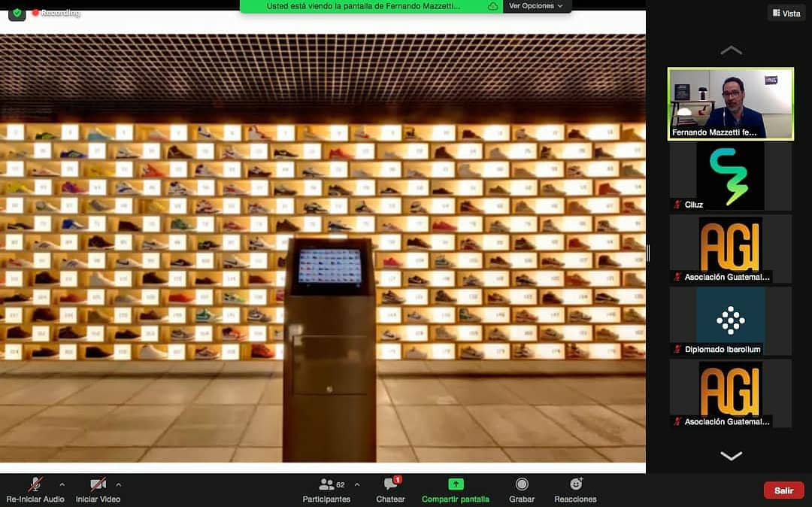Expand video options arrow beside camera
Screen dimensions: 812x507
click(118, 484)
